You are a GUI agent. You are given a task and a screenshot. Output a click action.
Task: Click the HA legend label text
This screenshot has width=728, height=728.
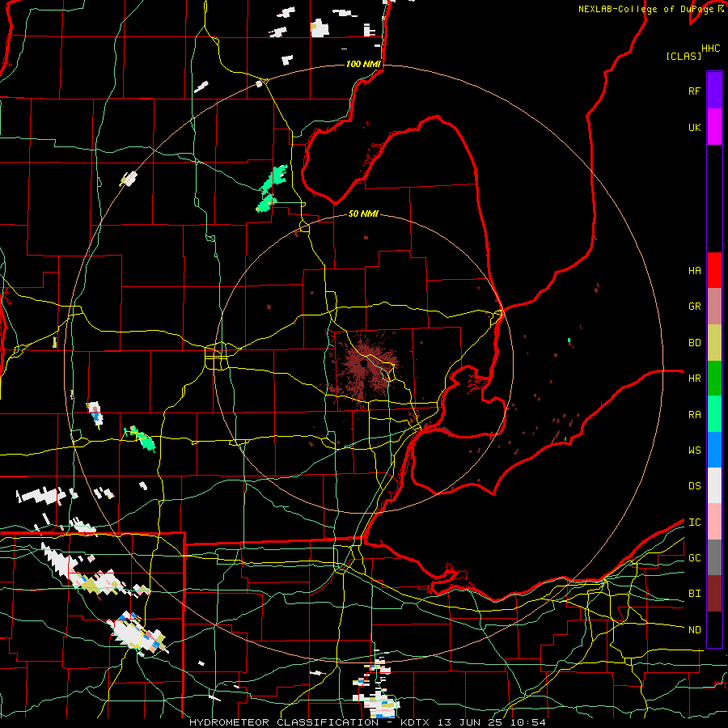[694, 270]
